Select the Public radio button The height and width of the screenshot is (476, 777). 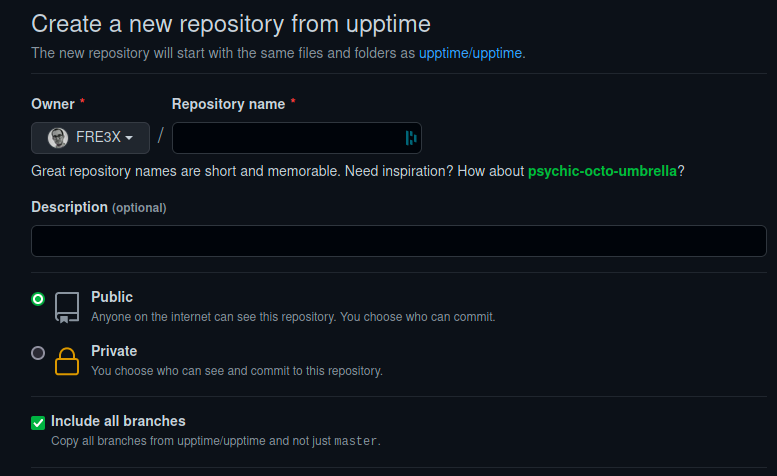tap(38, 298)
